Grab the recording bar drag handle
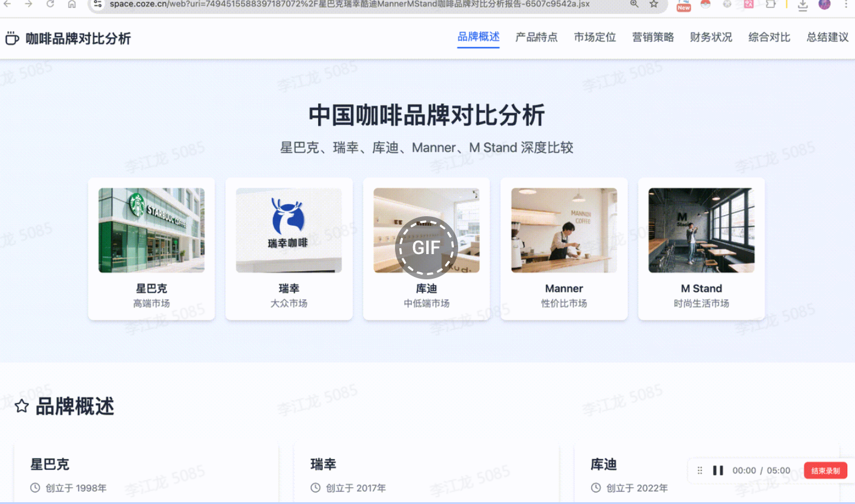Viewport: 855px width, 504px height. tap(700, 470)
